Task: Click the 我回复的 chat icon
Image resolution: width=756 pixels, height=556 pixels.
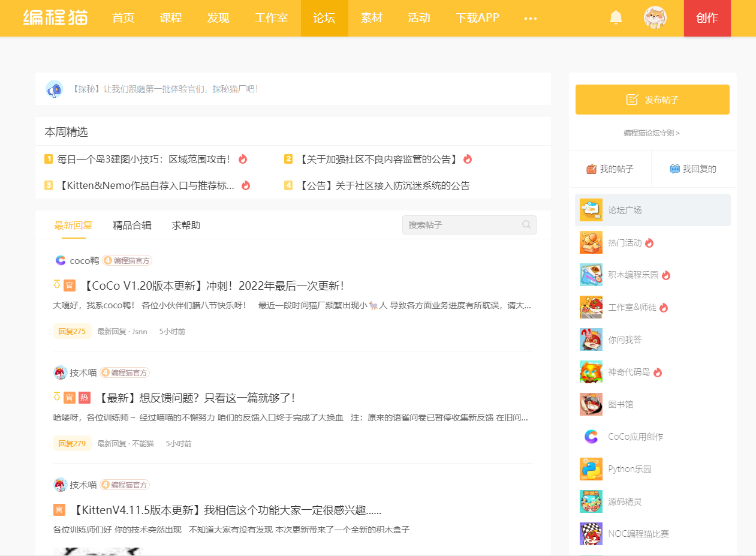Action: 674,169
